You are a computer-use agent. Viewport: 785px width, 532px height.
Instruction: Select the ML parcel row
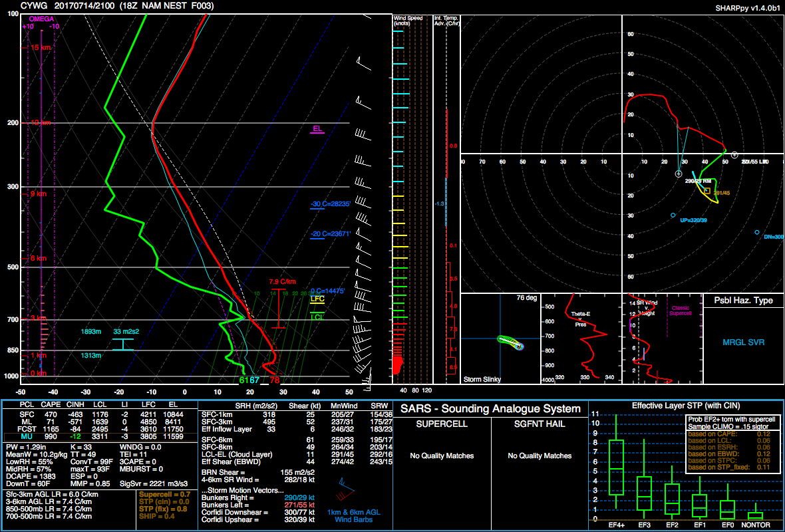click(99, 422)
